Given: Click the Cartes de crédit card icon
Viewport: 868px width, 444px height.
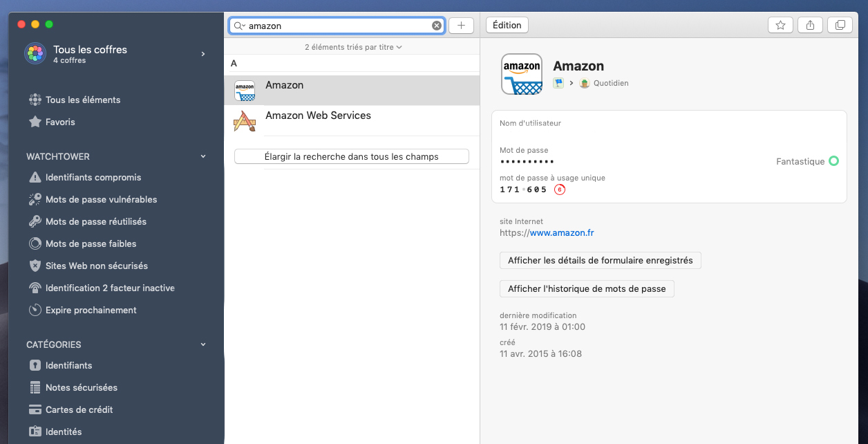Looking at the screenshot, I should coord(35,409).
